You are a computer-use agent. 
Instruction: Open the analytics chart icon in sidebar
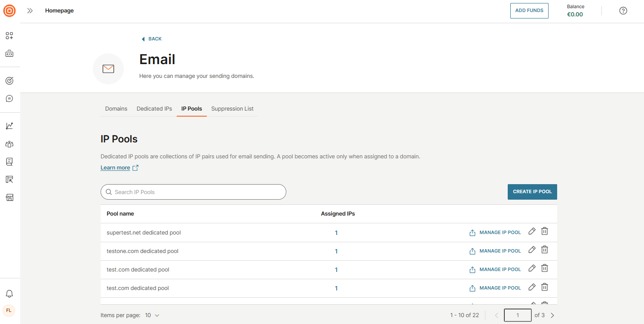(x=9, y=126)
